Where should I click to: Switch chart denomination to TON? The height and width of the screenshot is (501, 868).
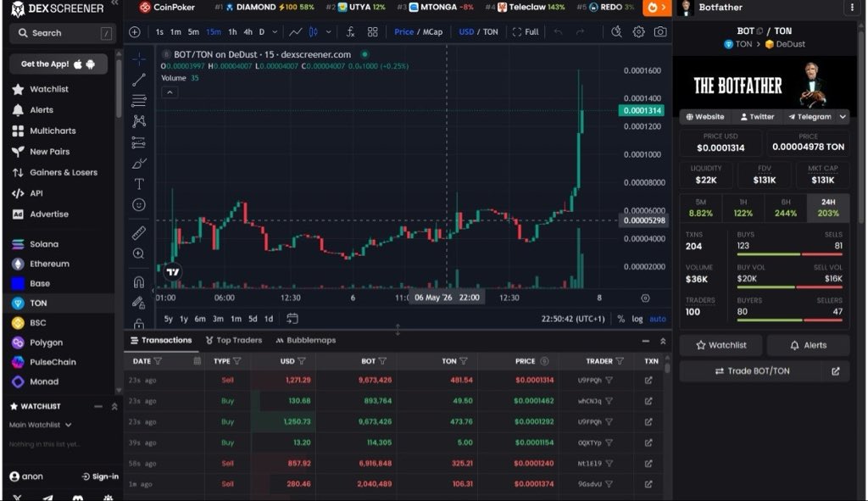click(x=491, y=32)
